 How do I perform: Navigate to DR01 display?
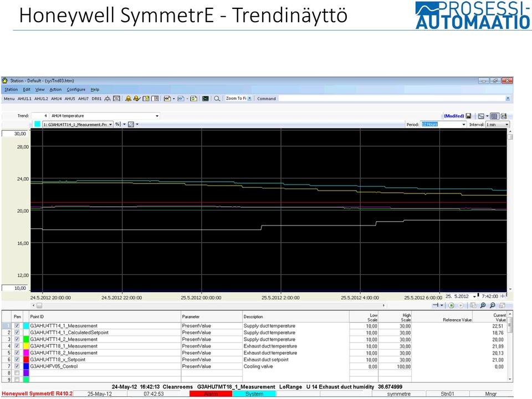pyautogui.click(x=96, y=99)
